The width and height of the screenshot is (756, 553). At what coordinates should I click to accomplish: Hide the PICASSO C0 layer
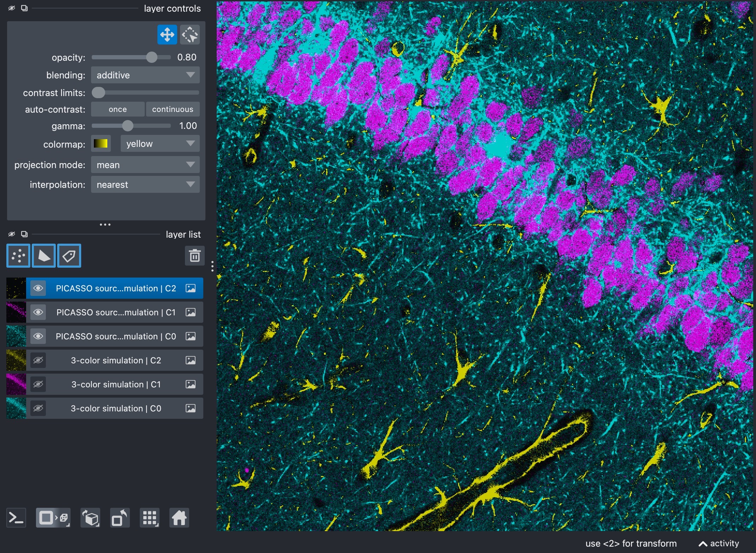(x=38, y=336)
